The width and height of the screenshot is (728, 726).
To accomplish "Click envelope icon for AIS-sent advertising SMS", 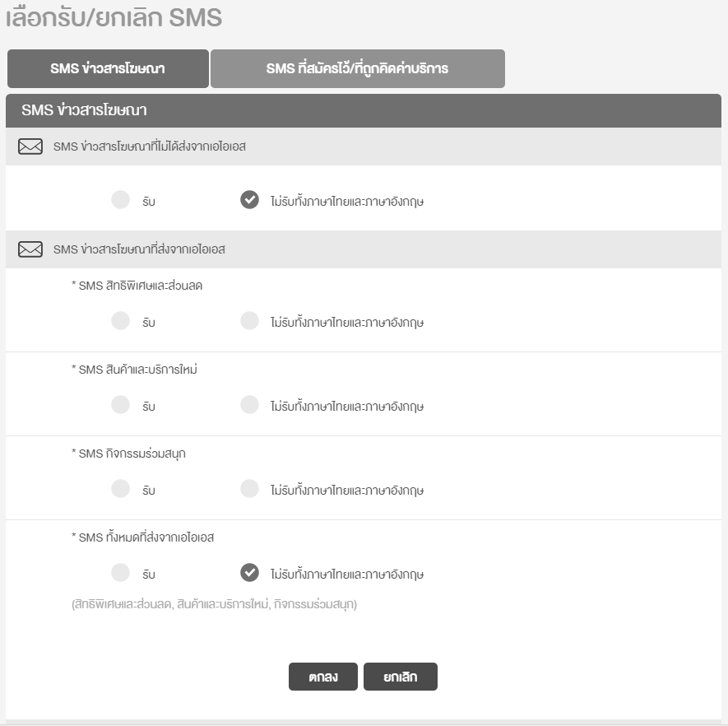I will pyautogui.click(x=30, y=249).
